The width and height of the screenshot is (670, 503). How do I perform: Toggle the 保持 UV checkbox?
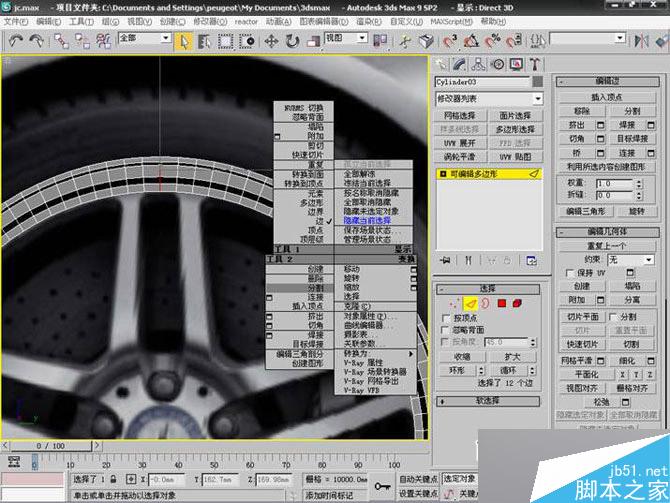click(571, 272)
